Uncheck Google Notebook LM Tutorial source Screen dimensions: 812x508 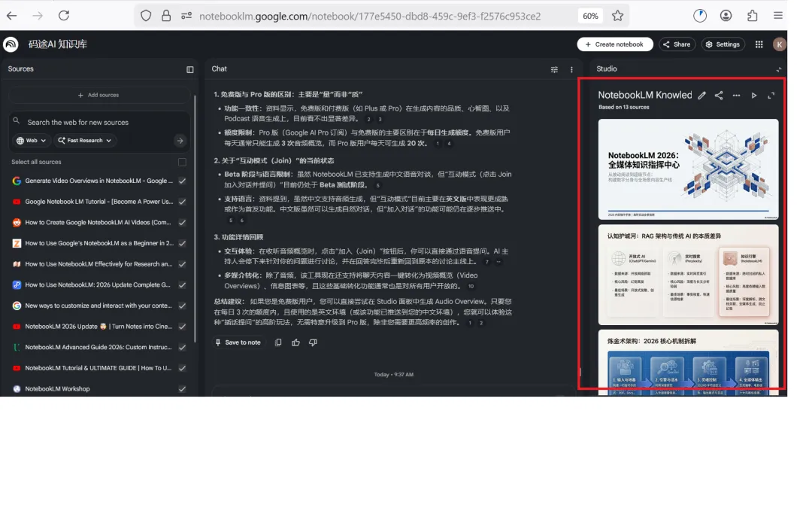click(182, 202)
